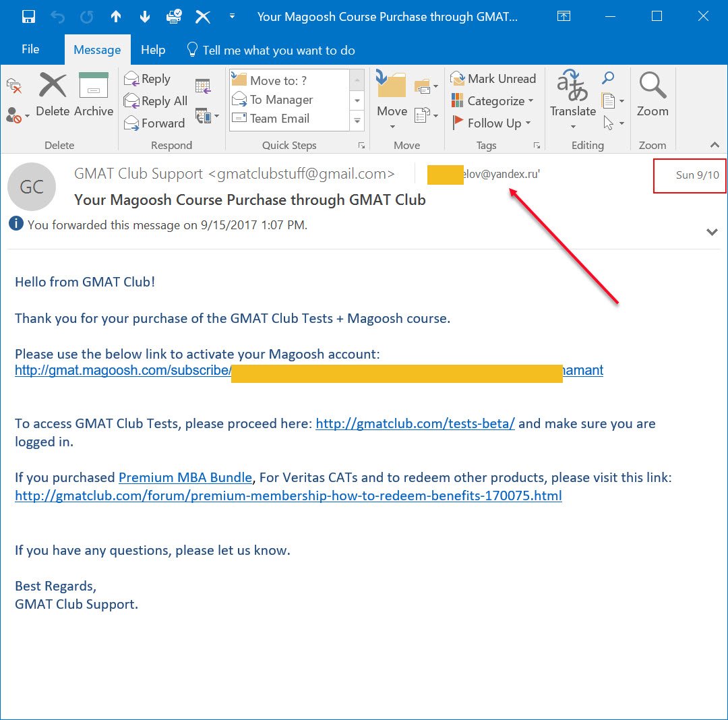Open the Rules dropdown icon

[x=426, y=86]
